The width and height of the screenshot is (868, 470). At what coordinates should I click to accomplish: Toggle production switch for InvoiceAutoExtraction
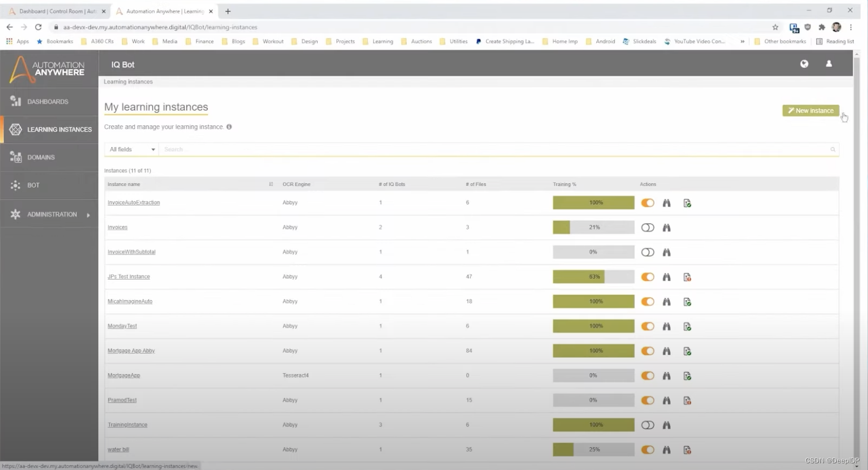pyautogui.click(x=648, y=203)
